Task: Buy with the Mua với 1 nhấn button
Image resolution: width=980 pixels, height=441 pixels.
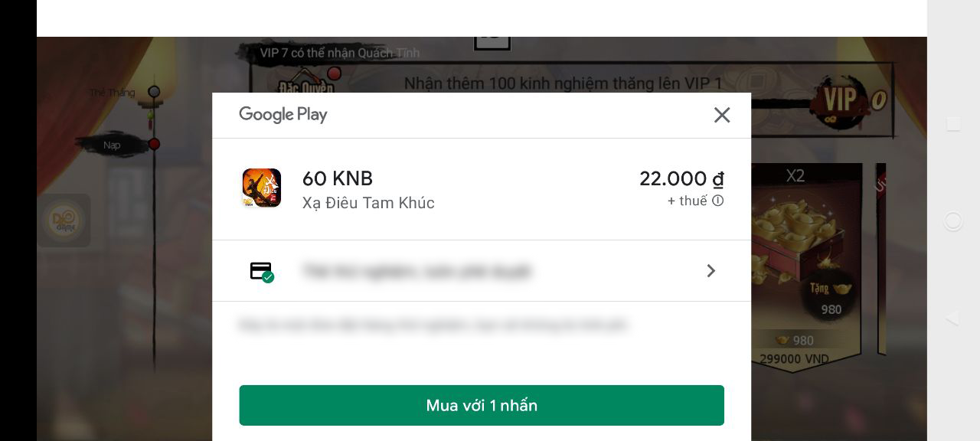Action: pyautogui.click(x=482, y=405)
